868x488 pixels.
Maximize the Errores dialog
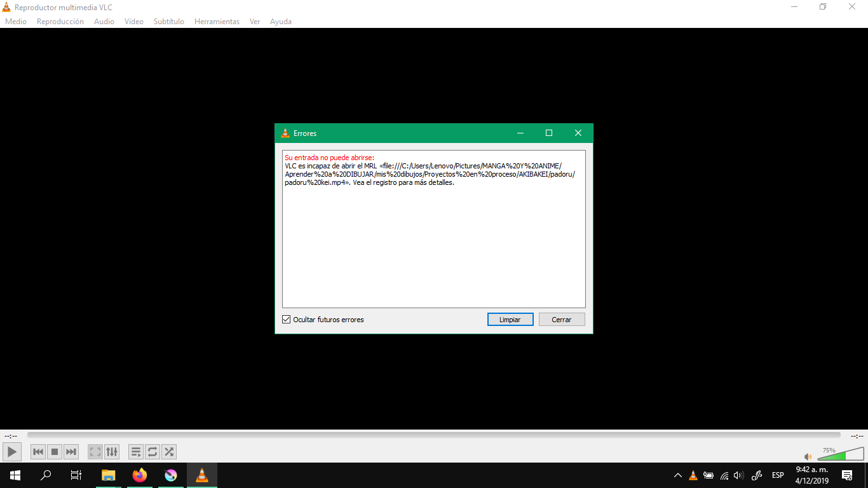(549, 133)
